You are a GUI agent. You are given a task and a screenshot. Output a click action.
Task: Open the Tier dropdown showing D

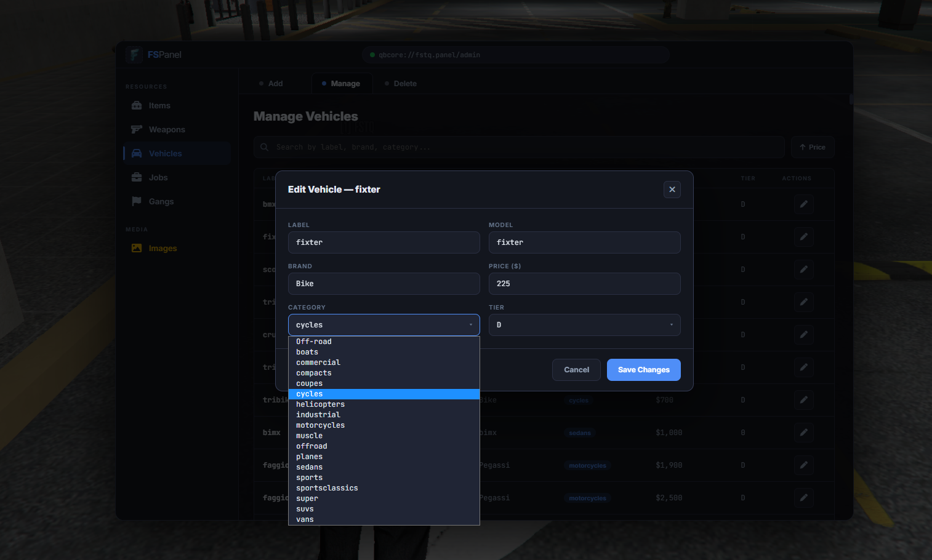(x=585, y=325)
